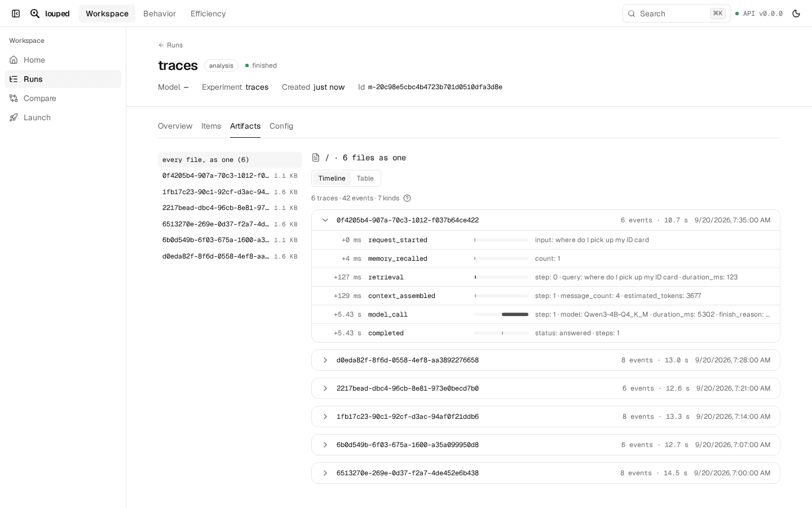
Task: Open Behavior in top navigation
Action: (160, 14)
